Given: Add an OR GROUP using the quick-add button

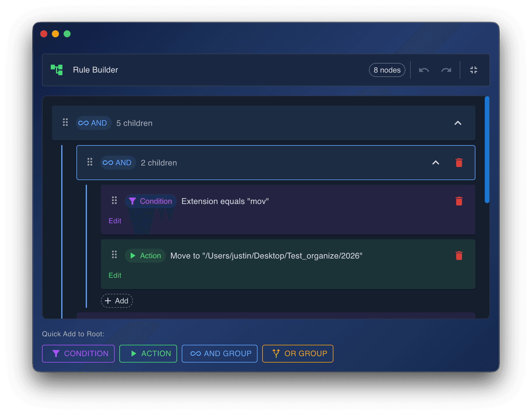Looking at the screenshot, I should (x=297, y=354).
